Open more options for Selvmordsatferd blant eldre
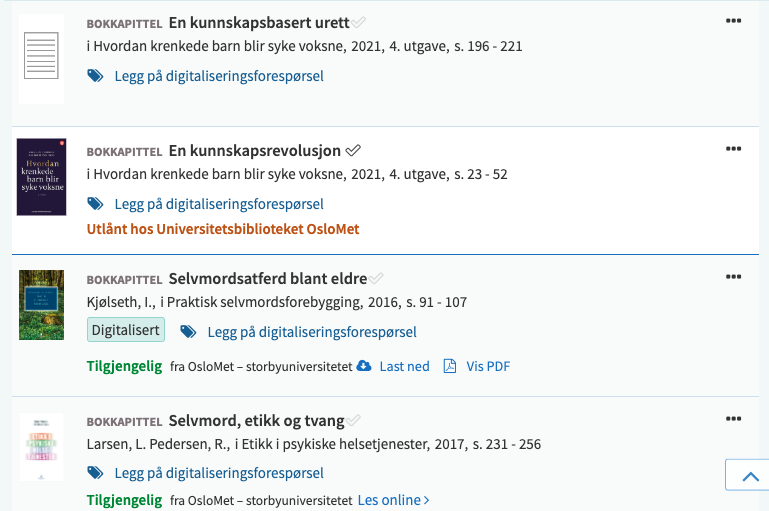Viewport: 769px width, 511px height. click(733, 276)
